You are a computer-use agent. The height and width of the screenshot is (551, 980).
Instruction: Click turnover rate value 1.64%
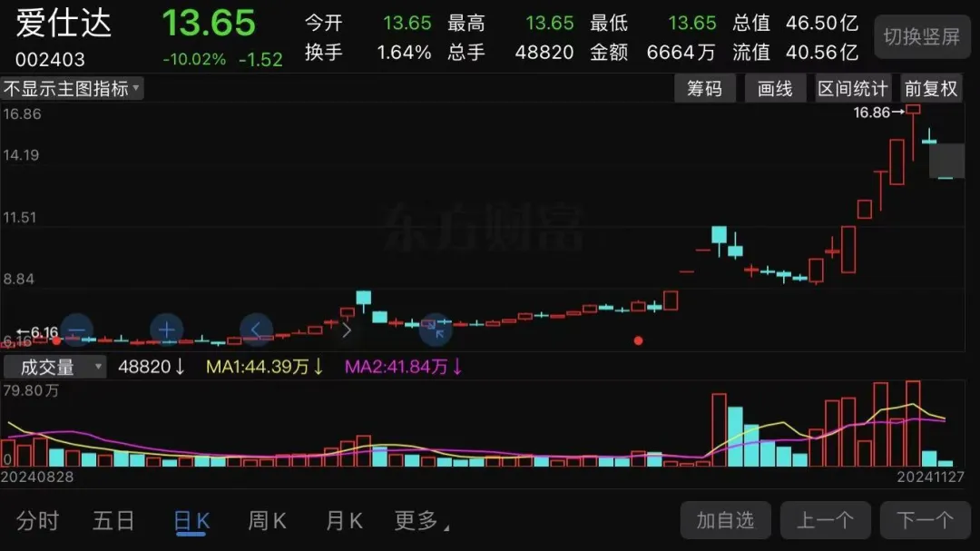404,52
